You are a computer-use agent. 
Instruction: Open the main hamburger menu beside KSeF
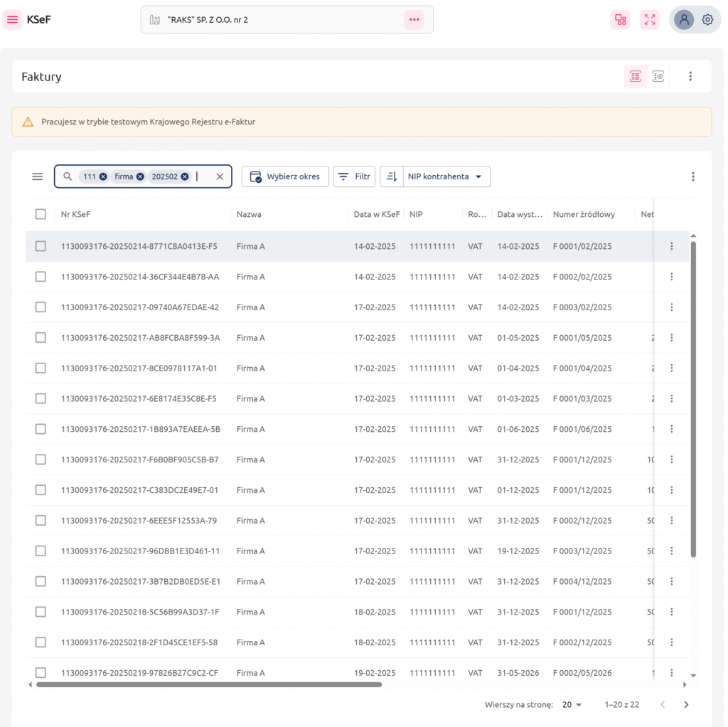pyautogui.click(x=12, y=20)
